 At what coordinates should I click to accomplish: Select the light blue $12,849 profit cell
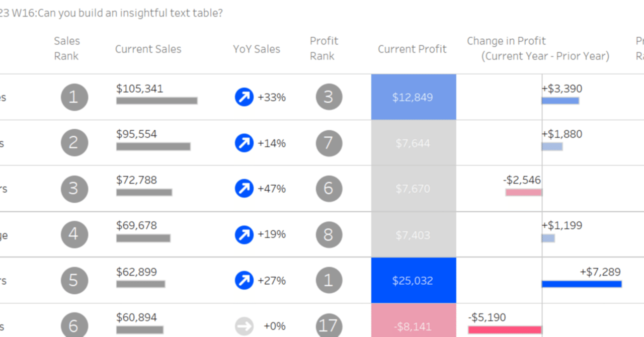pos(414,97)
